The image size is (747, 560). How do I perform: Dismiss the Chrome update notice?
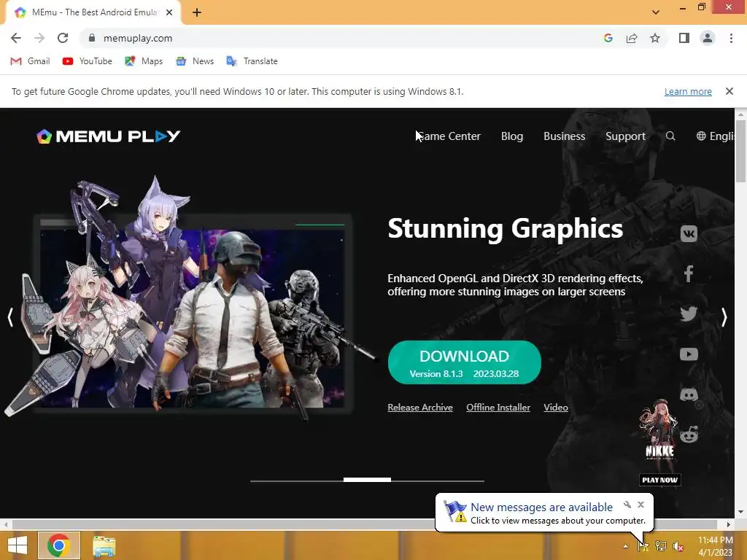click(x=729, y=91)
